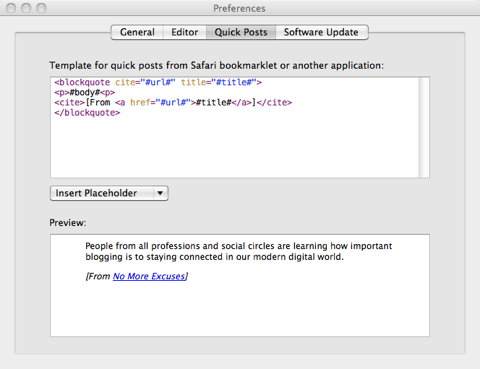The height and width of the screenshot is (369, 480).
Task: Click the blockquote opening tag line
Action: click(158, 82)
